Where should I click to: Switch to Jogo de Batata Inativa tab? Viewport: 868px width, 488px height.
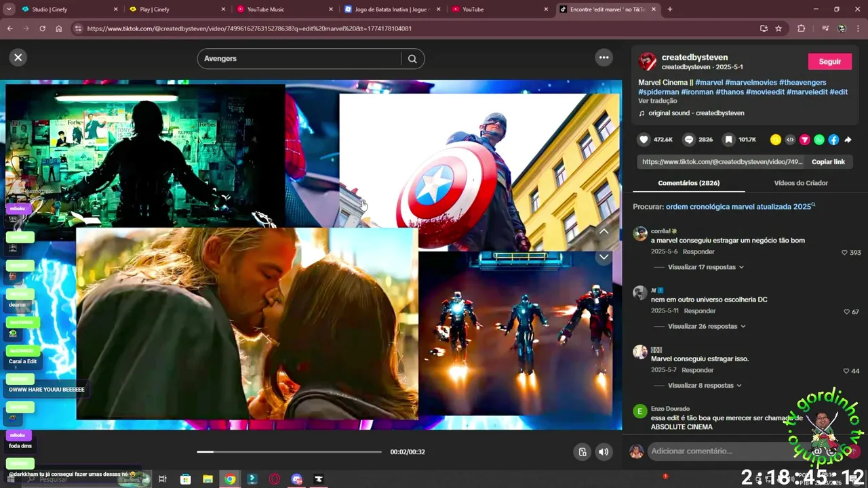(x=392, y=9)
